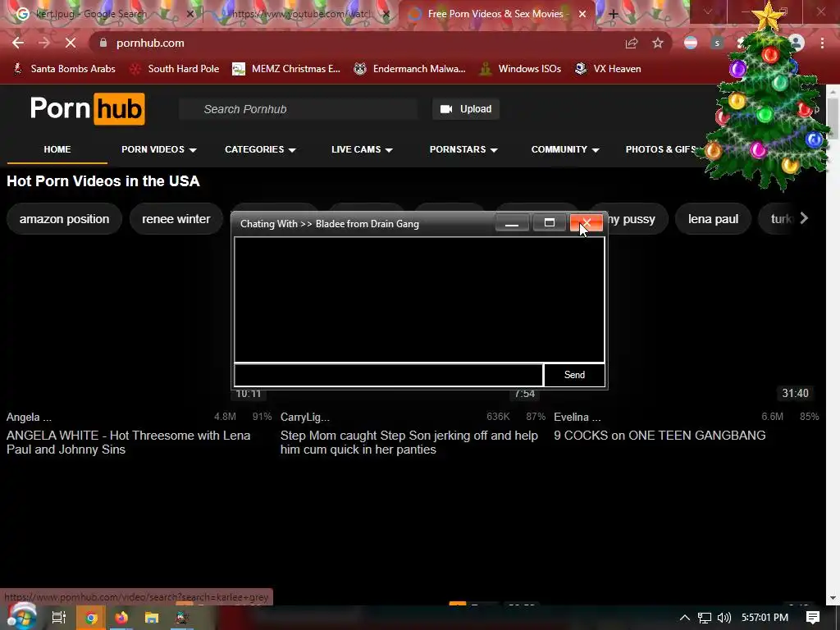Open the VX Heaven bookmark
The height and width of the screenshot is (630, 840).
[x=608, y=69]
